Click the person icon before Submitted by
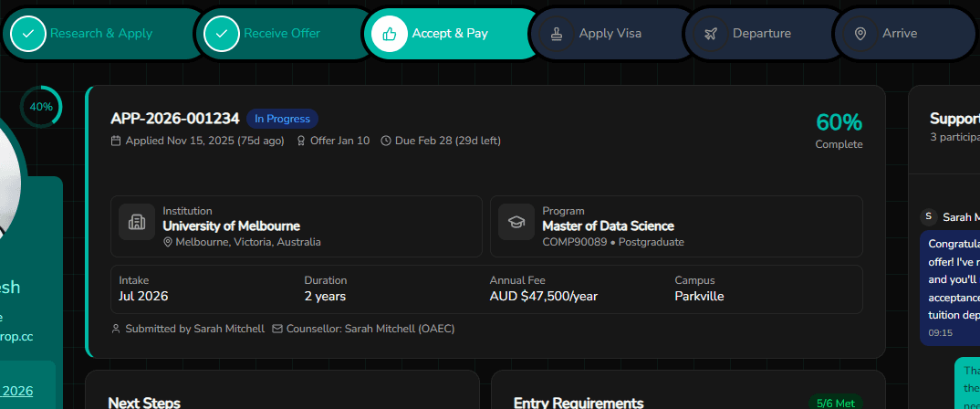 click(116, 329)
